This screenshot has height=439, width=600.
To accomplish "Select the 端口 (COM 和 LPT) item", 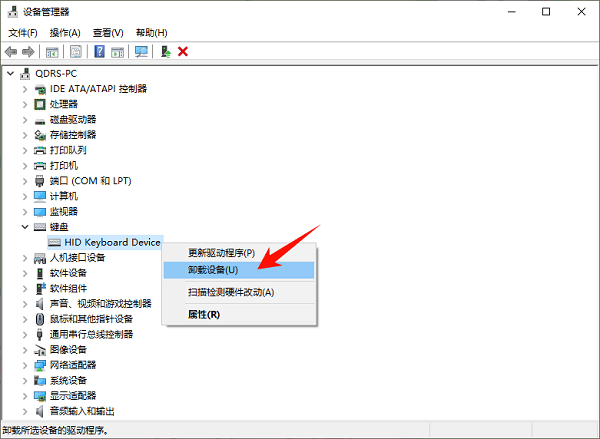I will pos(90,181).
